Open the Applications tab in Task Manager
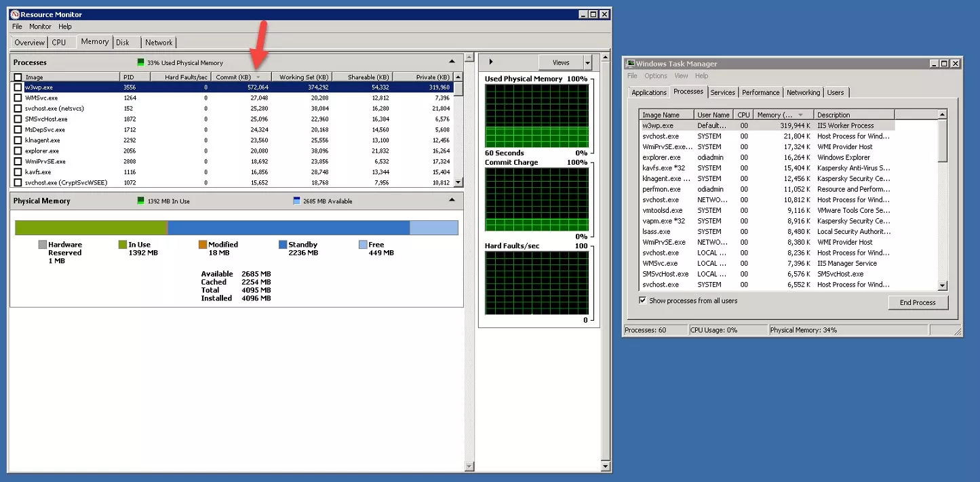The width and height of the screenshot is (980, 482). [x=649, y=92]
